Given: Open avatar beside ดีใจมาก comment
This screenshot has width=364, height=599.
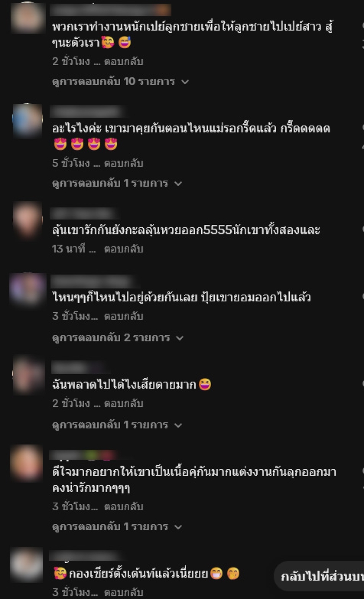Looking at the screenshot, I should pos(27,463).
